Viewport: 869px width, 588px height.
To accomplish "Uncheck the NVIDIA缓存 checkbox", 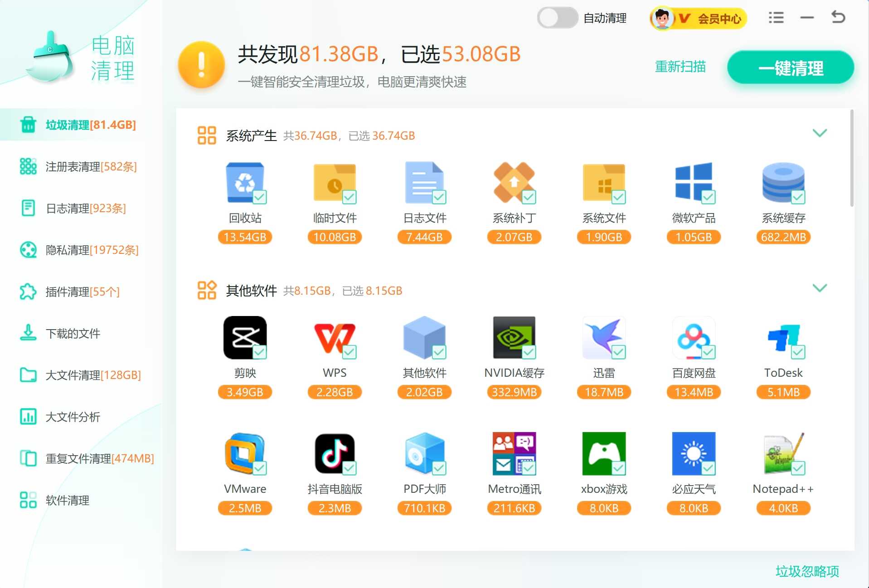I will click(x=529, y=352).
